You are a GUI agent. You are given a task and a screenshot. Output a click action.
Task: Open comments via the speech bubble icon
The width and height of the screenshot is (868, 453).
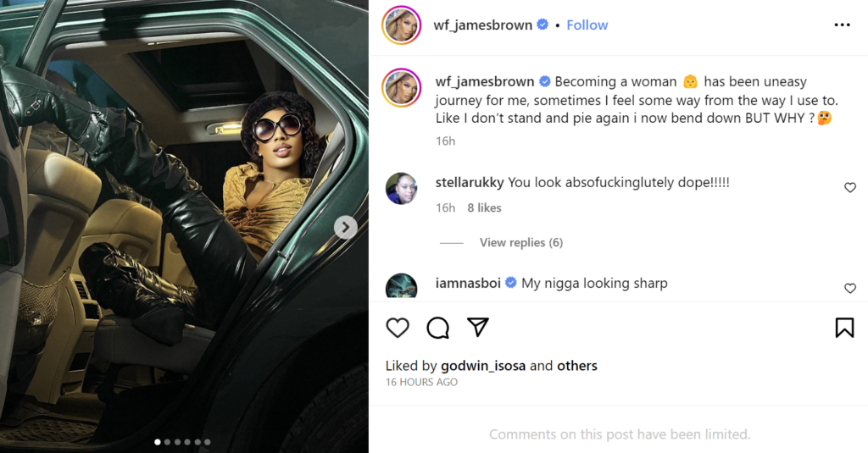coord(437,328)
